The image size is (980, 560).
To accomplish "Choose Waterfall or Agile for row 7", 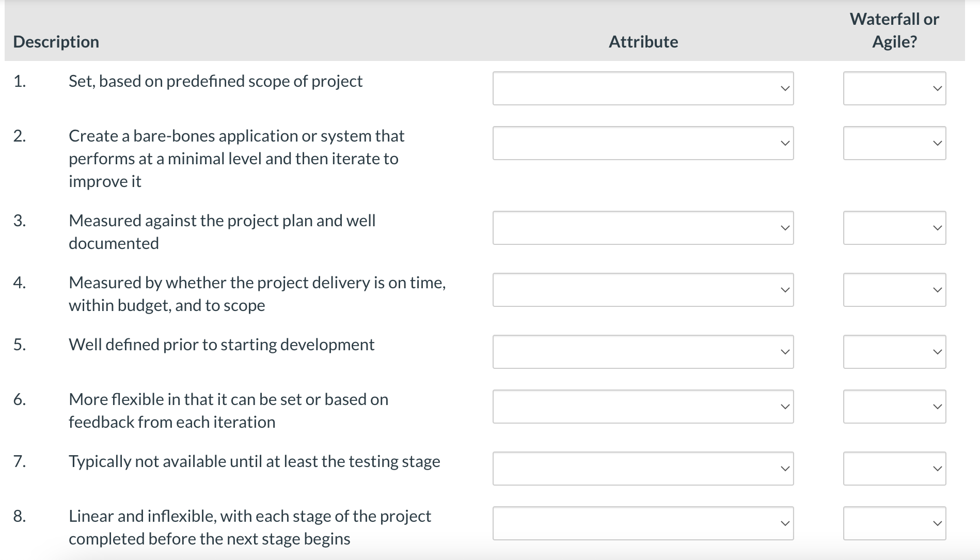I will tap(894, 469).
